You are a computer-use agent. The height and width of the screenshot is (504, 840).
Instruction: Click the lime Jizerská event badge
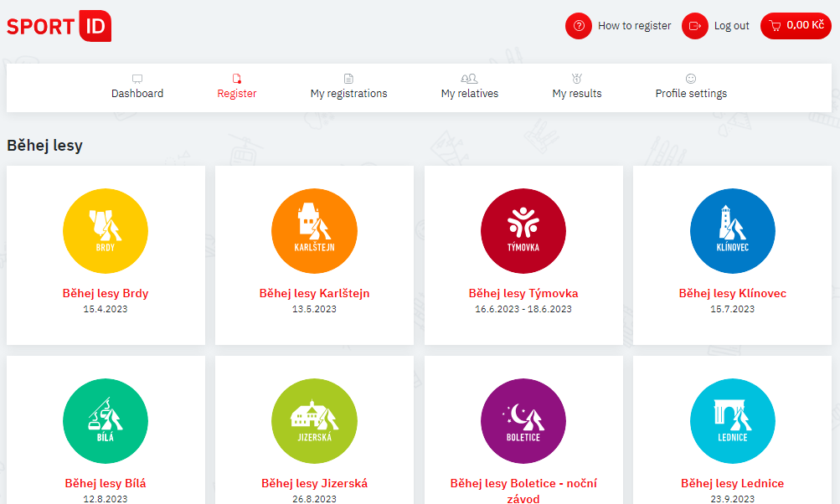point(314,421)
